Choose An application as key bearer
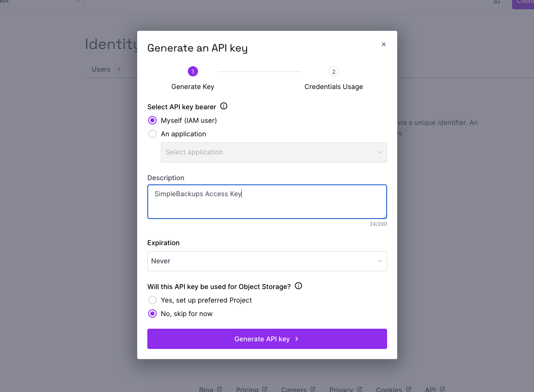 tap(152, 134)
